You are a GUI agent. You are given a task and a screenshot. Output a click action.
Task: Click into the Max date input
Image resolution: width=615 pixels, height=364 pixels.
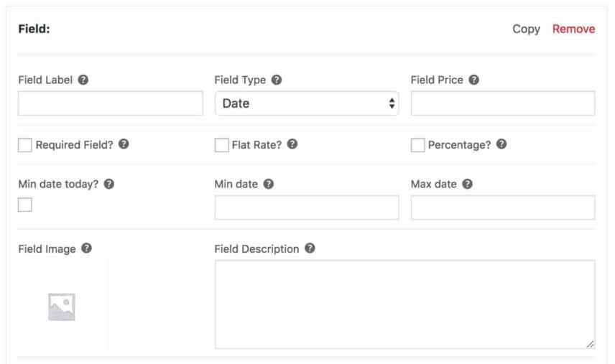pyautogui.click(x=503, y=207)
